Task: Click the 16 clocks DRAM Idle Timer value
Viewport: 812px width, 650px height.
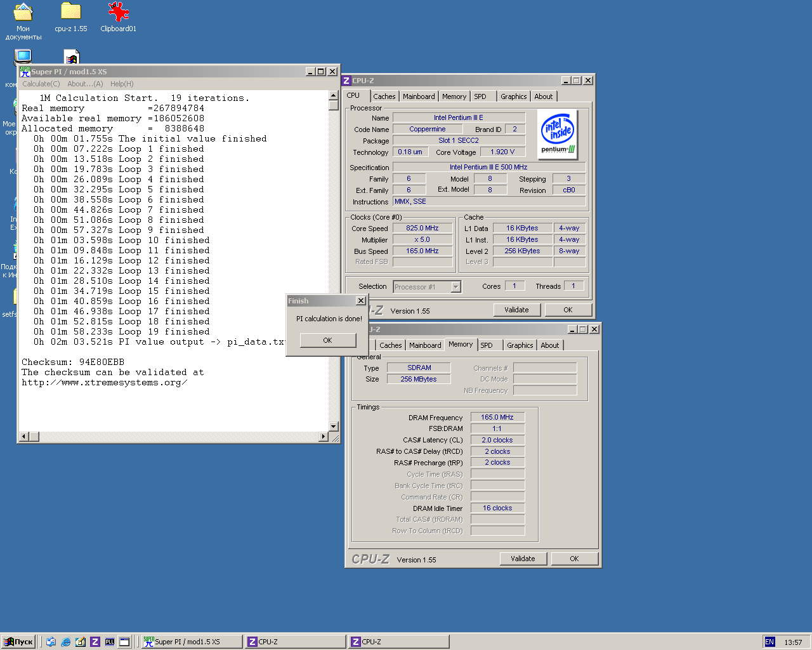Action: pos(497,508)
